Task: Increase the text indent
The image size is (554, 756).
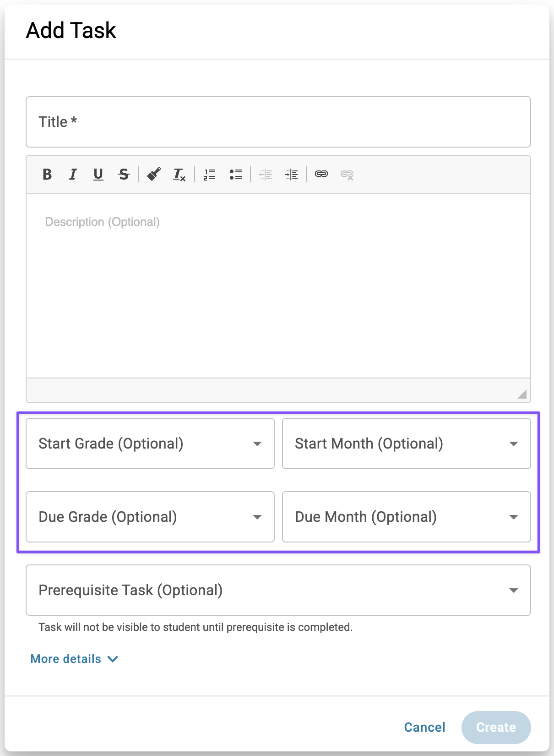Action: coord(291,175)
